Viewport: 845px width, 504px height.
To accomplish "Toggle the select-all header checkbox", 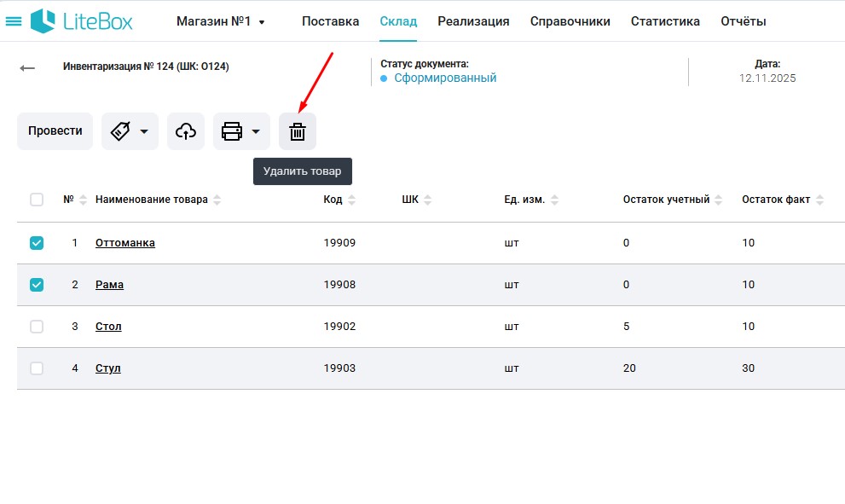I will click(37, 200).
